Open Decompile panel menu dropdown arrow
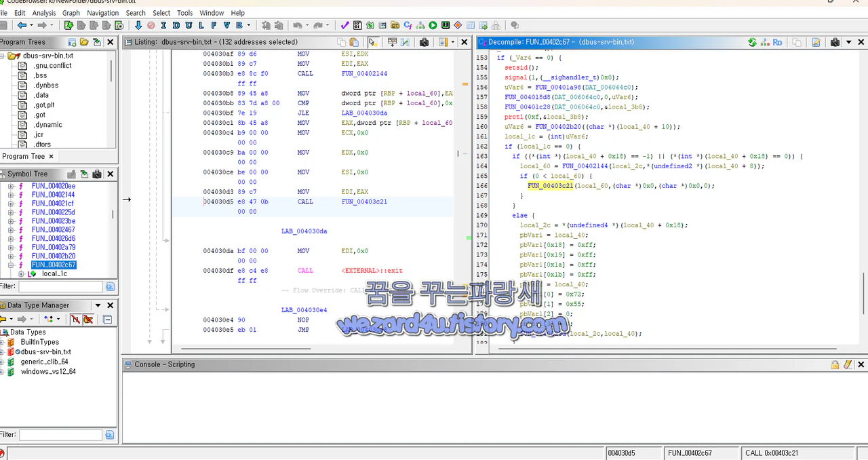 pos(848,42)
